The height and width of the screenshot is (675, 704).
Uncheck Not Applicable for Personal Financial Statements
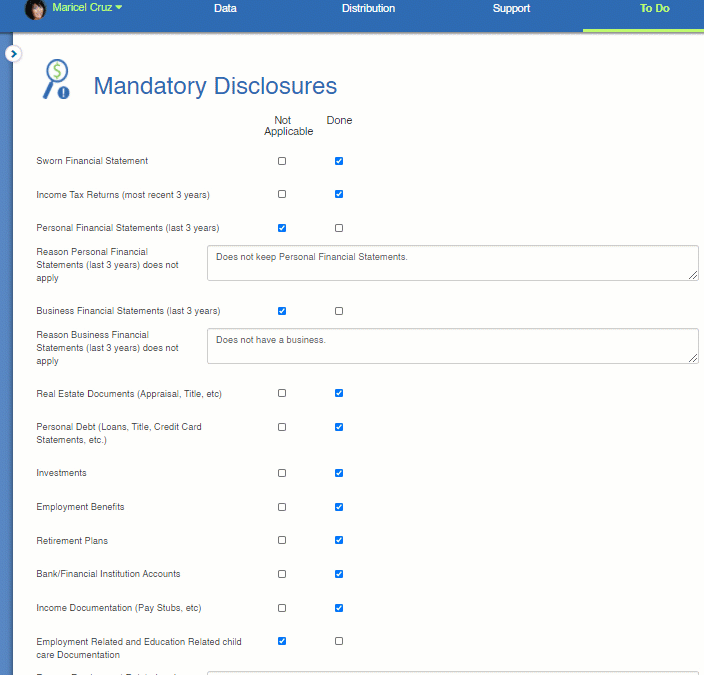point(282,228)
